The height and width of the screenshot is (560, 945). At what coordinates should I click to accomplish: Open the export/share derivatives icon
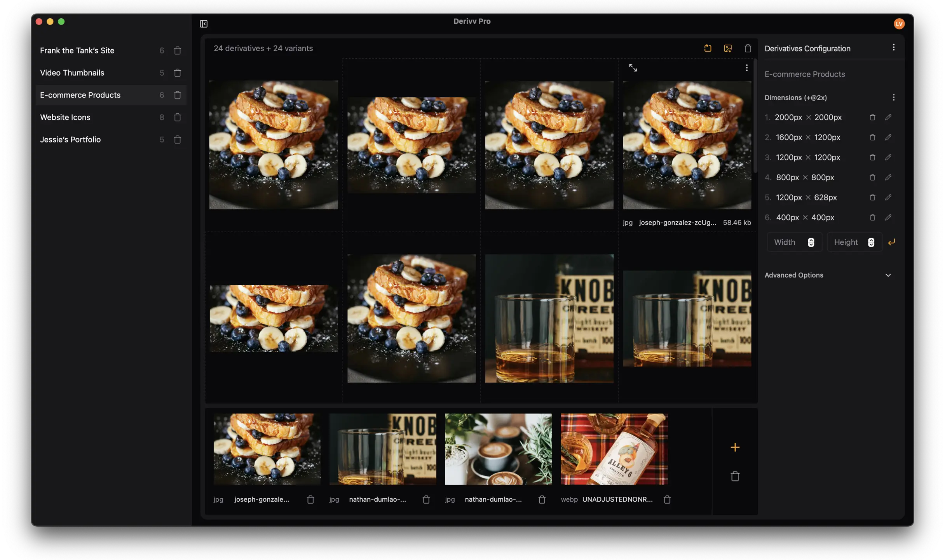coord(708,48)
